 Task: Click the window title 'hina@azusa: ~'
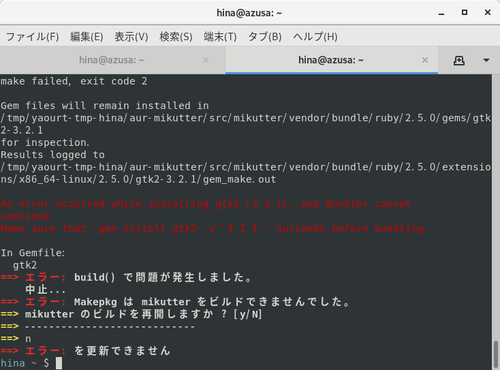point(249,13)
